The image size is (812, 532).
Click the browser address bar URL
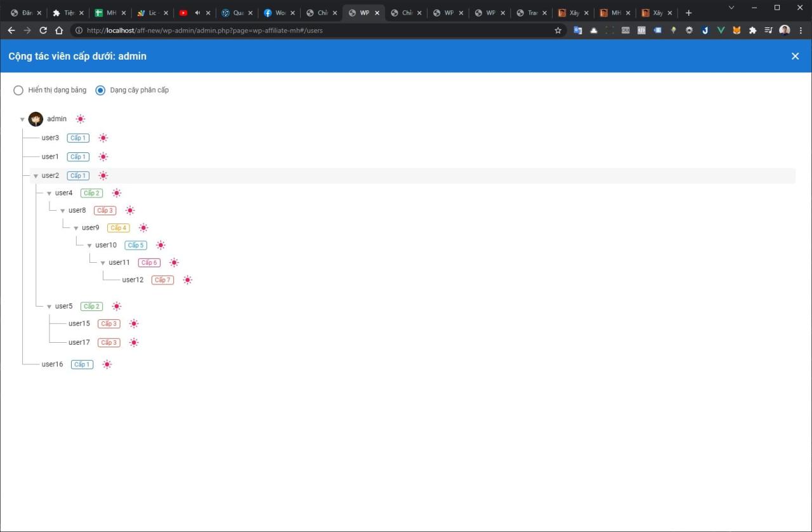[317, 30]
